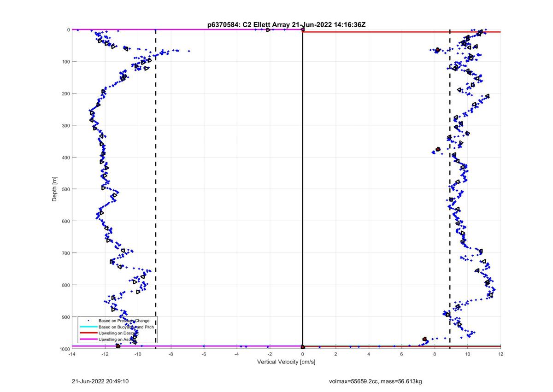Click the cyan line sample in the legend
The height and width of the screenshot is (392, 553).
pos(88,327)
